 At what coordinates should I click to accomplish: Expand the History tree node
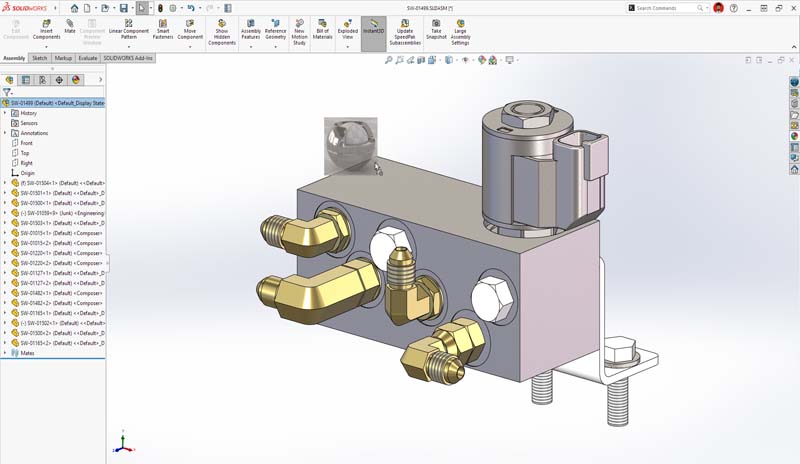[x=5, y=113]
